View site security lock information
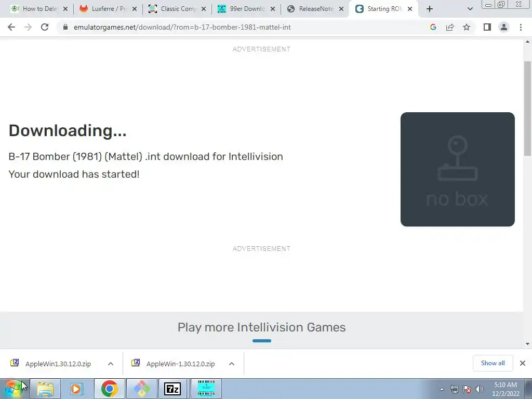This screenshot has height=399, width=532. coord(65,27)
